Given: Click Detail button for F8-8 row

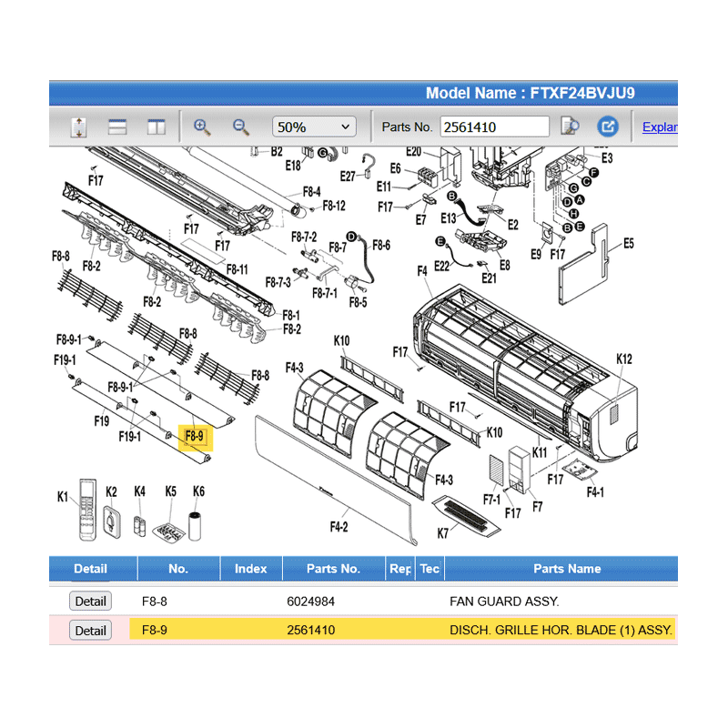Looking at the screenshot, I should click(90, 602).
